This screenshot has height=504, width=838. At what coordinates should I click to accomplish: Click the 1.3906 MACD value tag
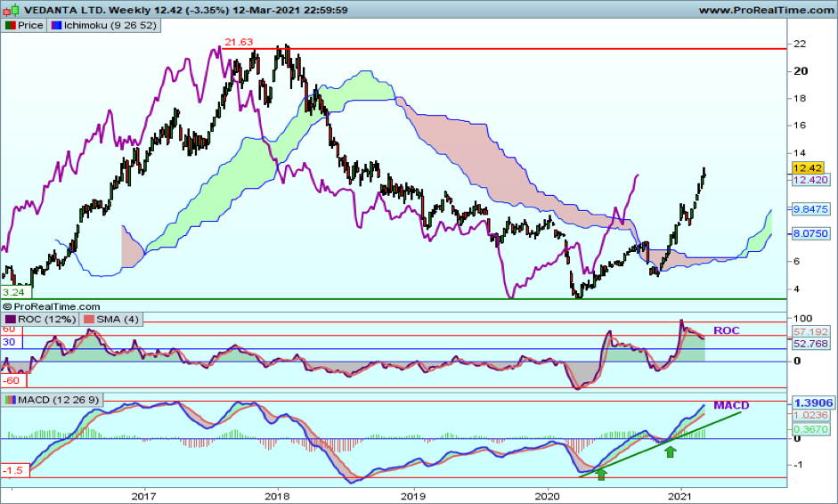[x=813, y=403]
